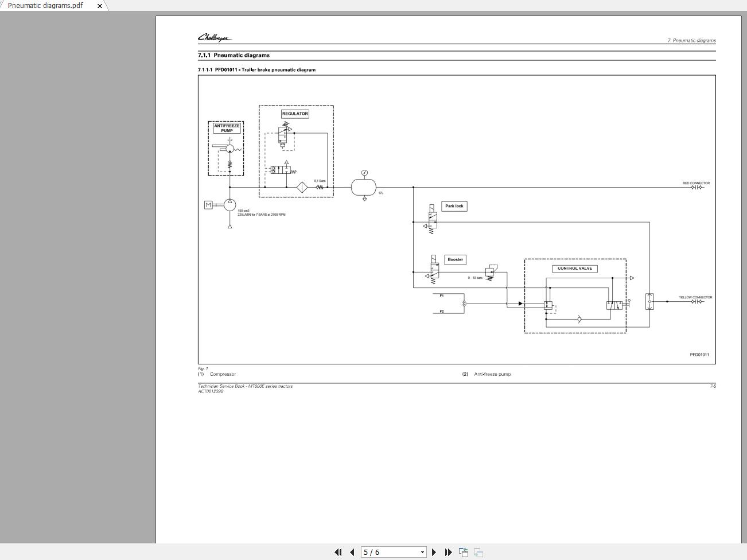This screenshot has height=560, width=747.
Task: Select the Pneumatic diagrams.pdf tab
Action: click(x=45, y=5)
